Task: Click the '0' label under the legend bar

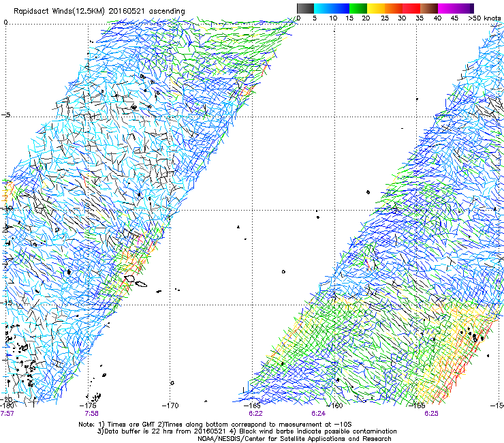Action: point(298,18)
